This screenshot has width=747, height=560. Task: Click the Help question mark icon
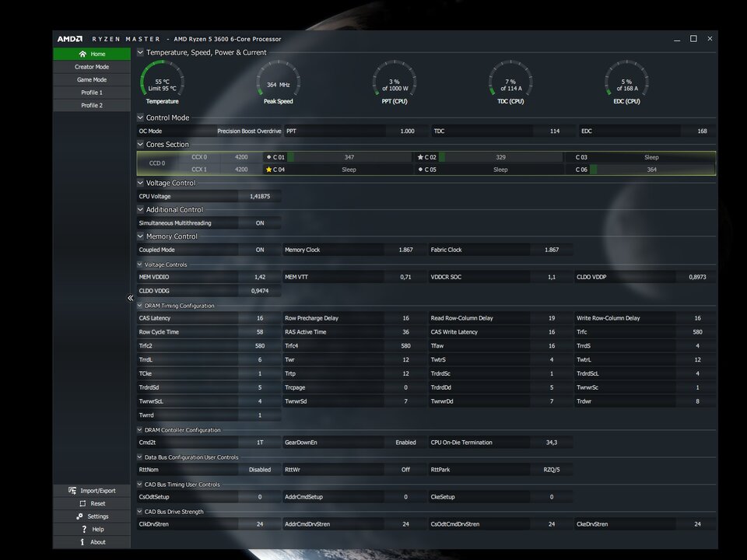click(84, 529)
